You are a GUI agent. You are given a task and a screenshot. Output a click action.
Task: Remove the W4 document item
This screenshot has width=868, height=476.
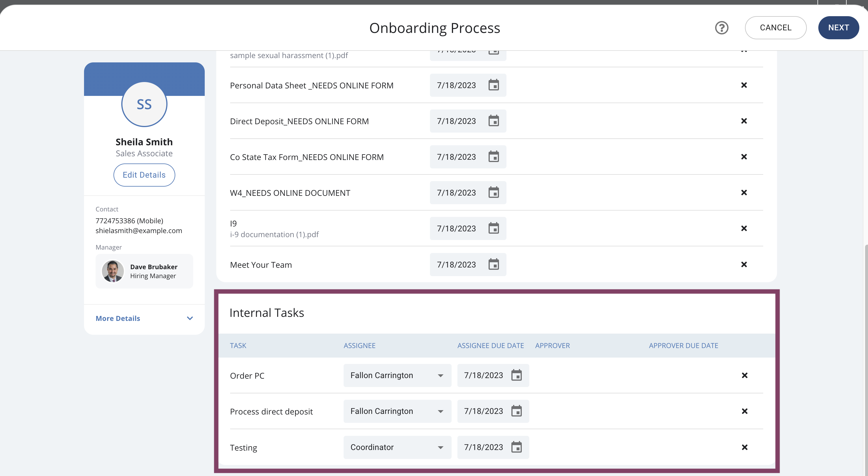(744, 193)
